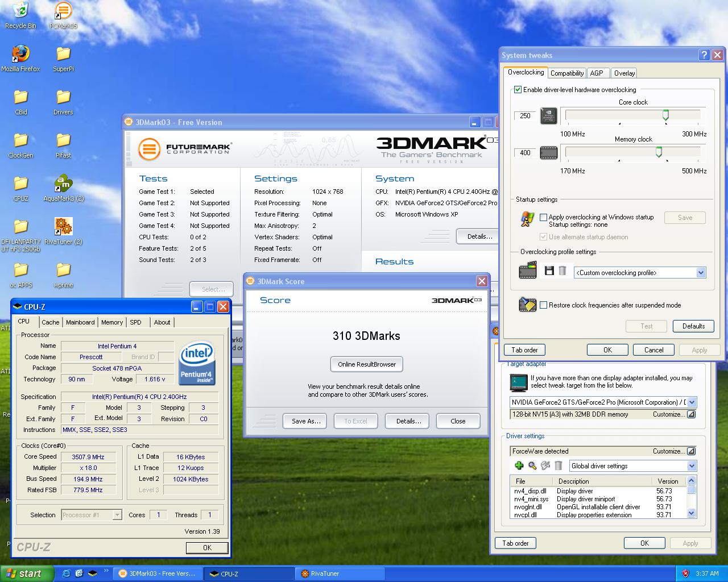Open the Recycle Bin desktop icon
Screen dimensions: 728x582
(20, 15)
